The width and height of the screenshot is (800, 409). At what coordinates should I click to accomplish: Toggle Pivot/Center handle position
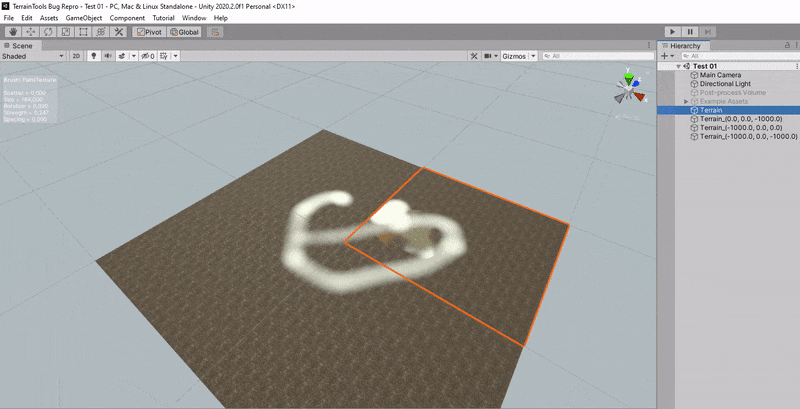pos(148,32)
